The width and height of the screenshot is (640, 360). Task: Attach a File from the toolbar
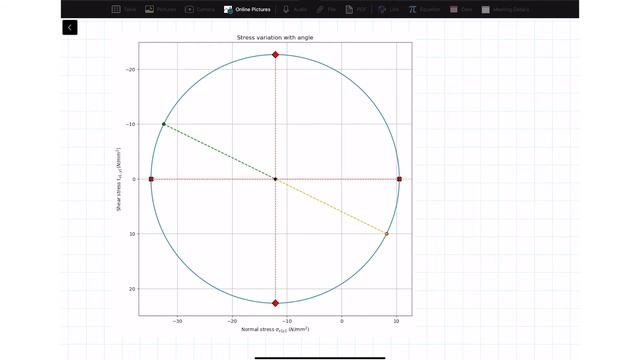(x=326, y=9)
